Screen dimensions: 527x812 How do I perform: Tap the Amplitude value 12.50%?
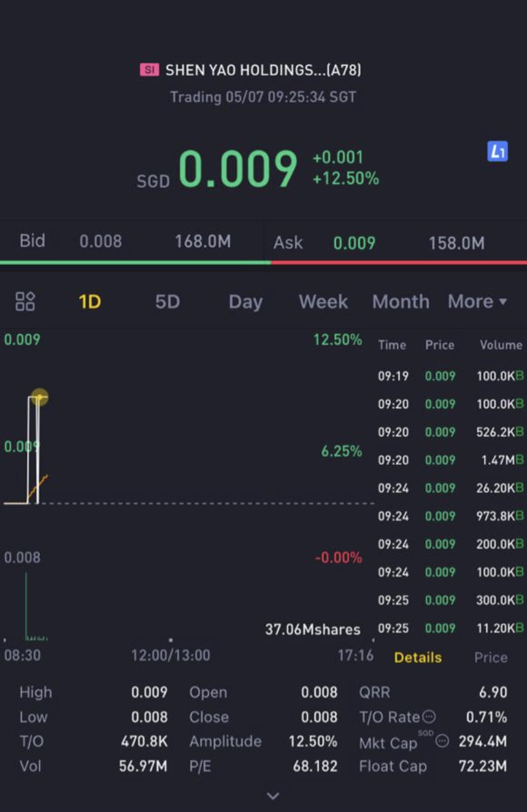pyautogui.click(x=313, y=741)
